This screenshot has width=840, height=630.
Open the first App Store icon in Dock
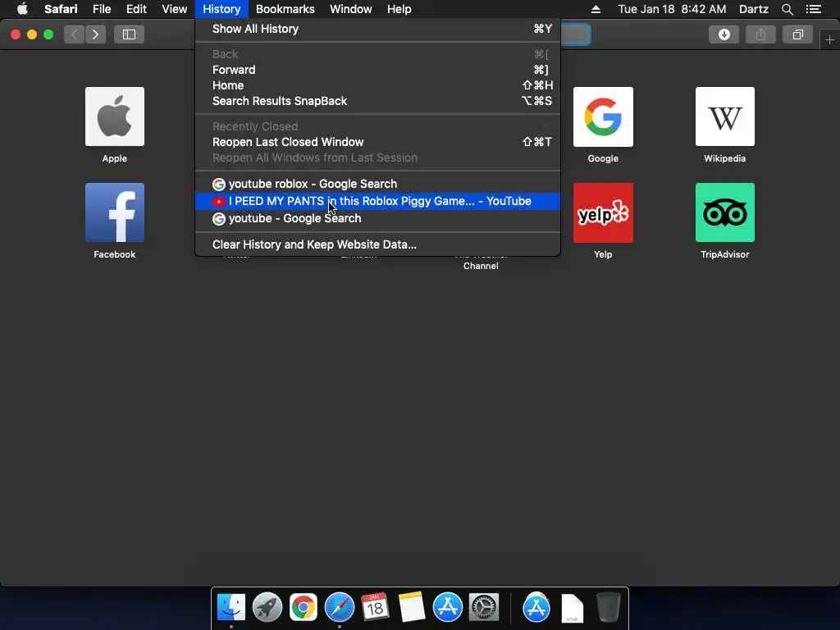(x=447, y=607)
